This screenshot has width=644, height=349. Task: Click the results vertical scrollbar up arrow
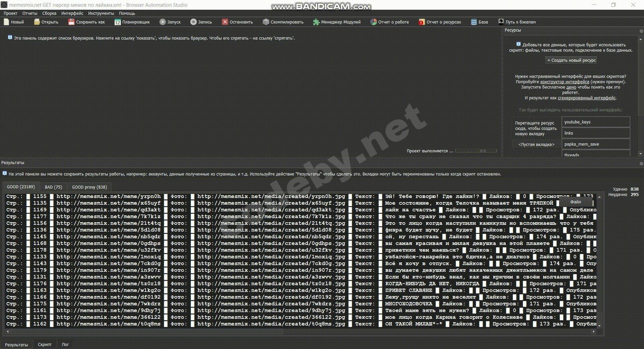pyautogui.click(x=599, y=197)
